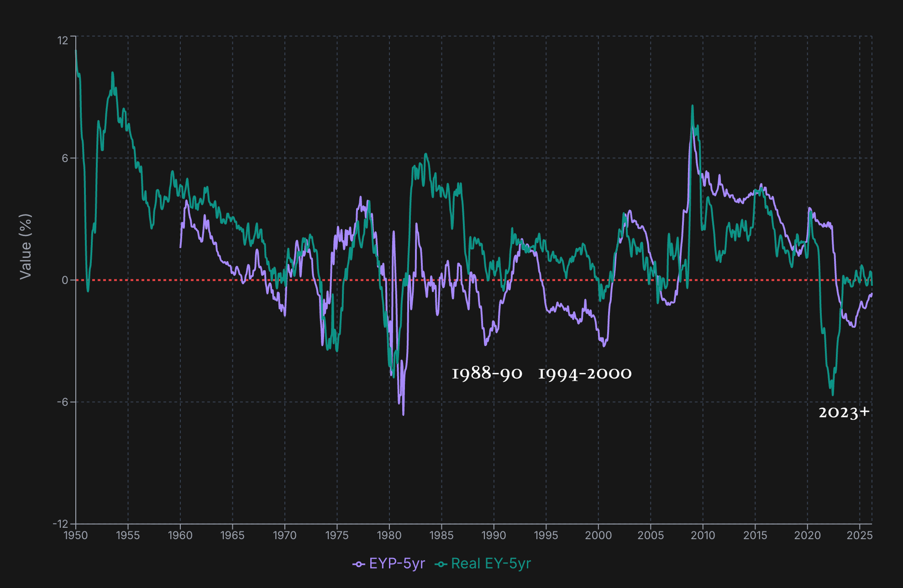Click the 2015 x-axis label

click(755, 535)
